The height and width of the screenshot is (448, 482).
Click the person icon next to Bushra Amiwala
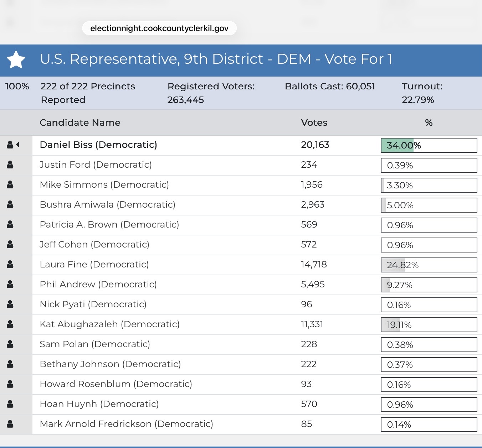[x=10, y=204]
